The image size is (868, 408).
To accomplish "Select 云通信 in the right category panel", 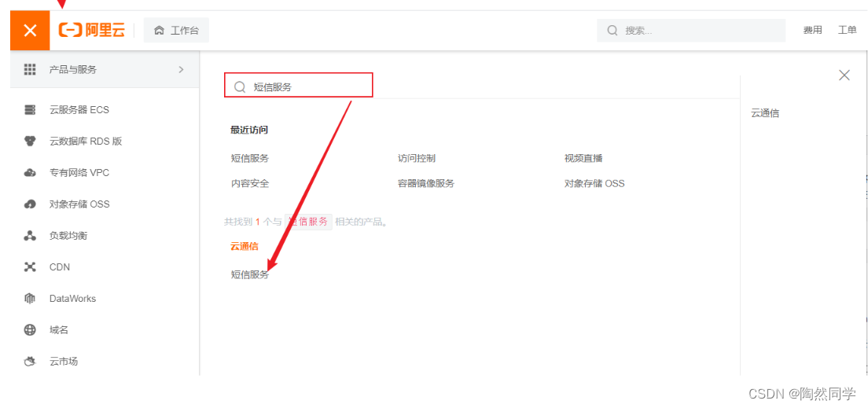I will [765, 113].
